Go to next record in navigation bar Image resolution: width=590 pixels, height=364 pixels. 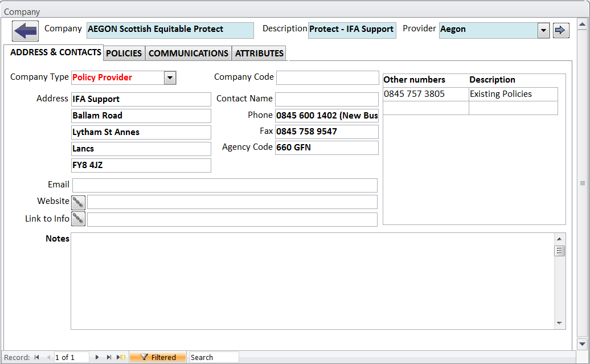[97, 357]
